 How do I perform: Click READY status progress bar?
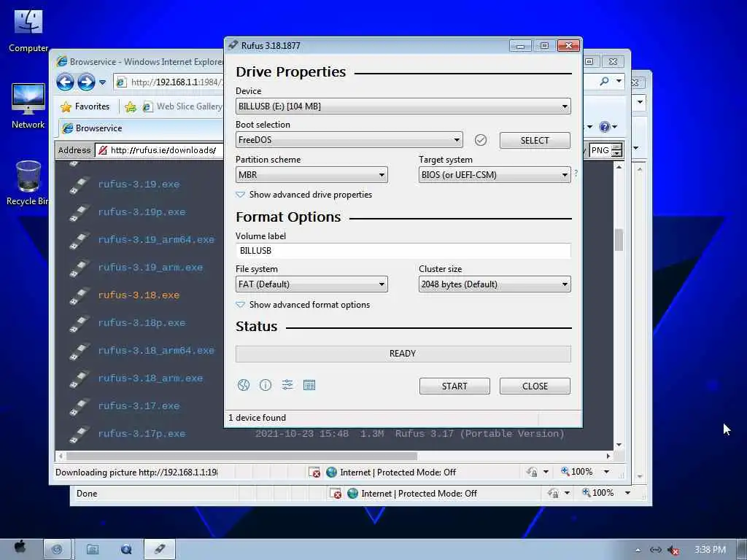(403, 354)
